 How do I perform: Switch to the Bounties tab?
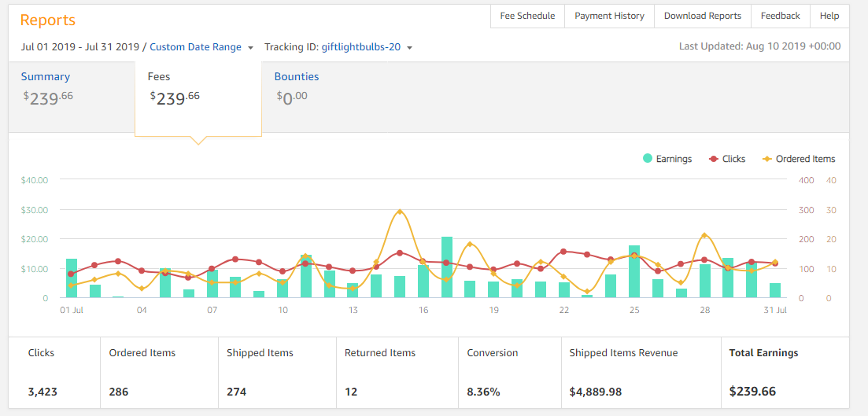tap(297, 76)
